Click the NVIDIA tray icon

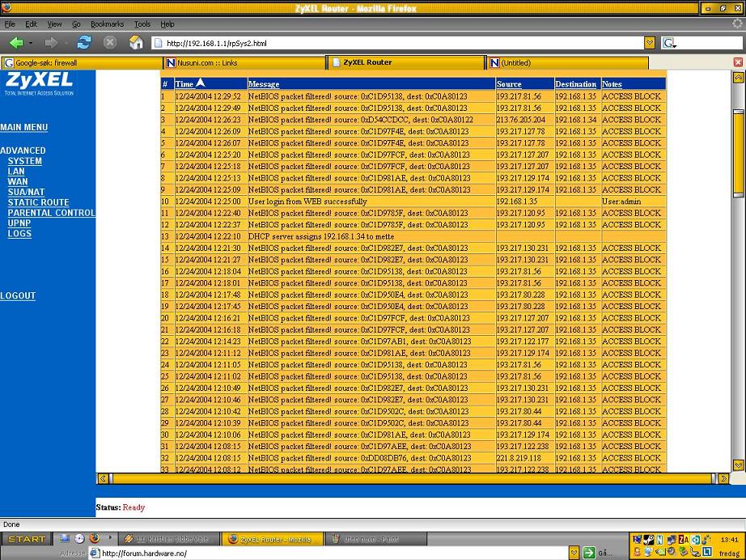click(x=660, y=552)
